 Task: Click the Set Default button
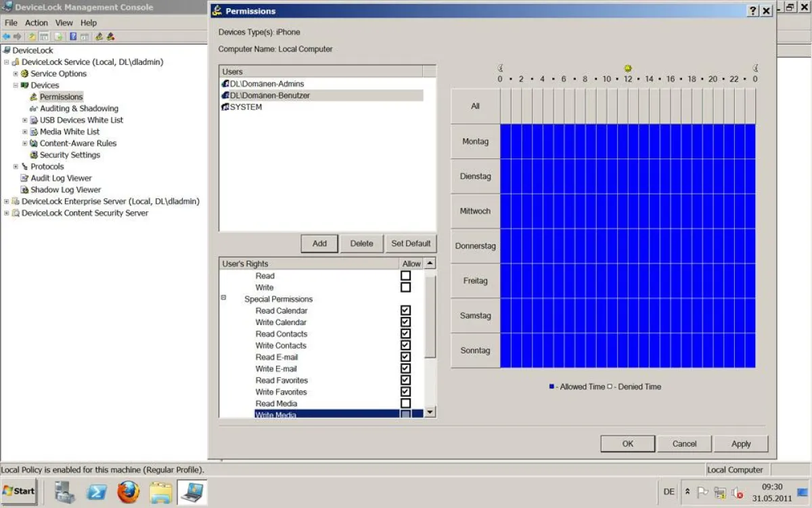click(411, 244)
